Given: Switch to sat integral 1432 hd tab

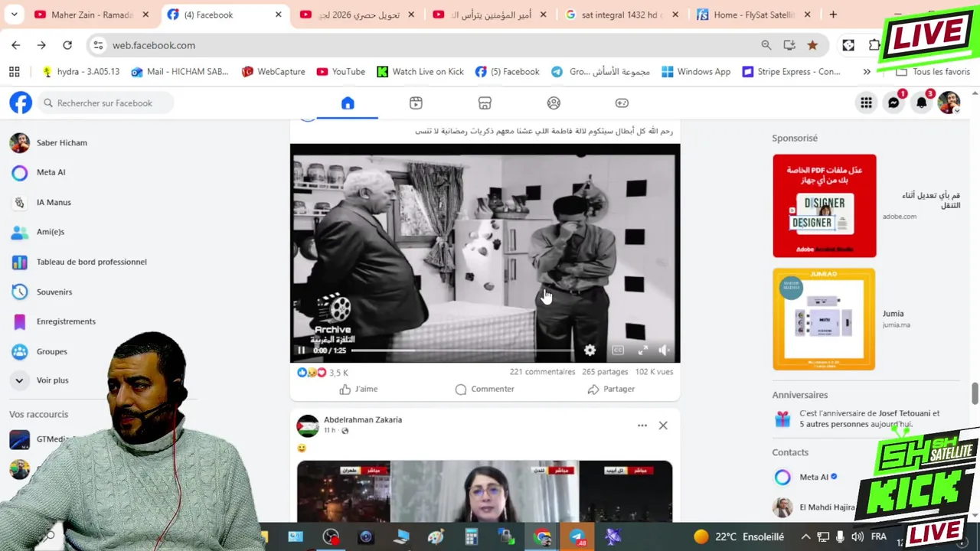Looking at the screenshot, I should 622,15.
